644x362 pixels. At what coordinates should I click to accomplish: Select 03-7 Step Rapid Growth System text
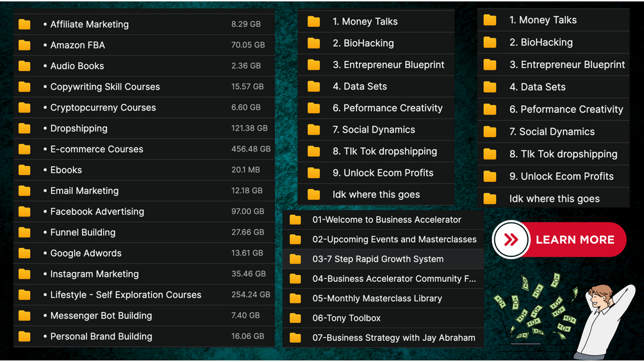[378, 259]
